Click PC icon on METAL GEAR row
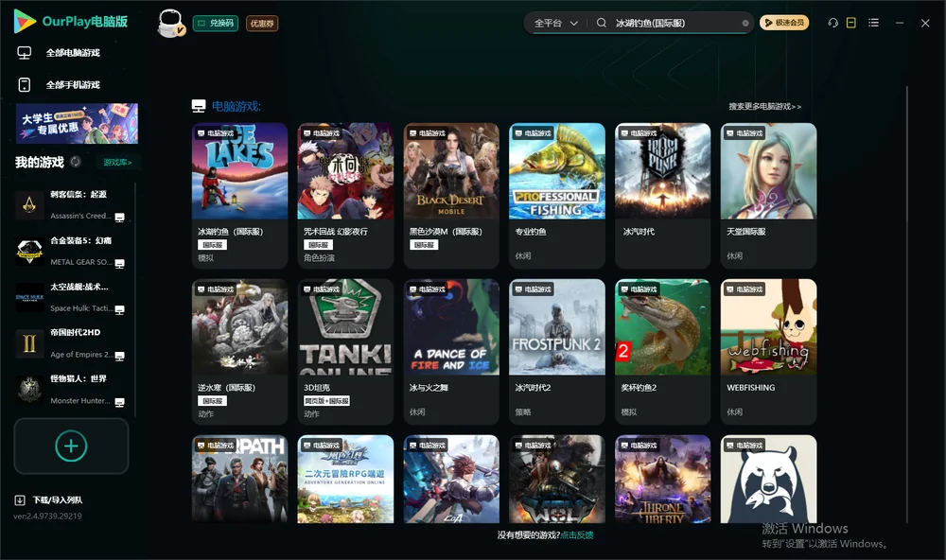Viewport: 946px width, 560px height. pyautogui.click(x=120, y=264)
